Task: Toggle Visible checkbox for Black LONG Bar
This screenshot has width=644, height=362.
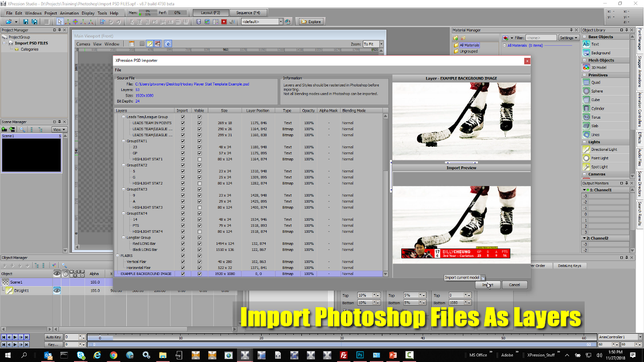Action: 200,250
